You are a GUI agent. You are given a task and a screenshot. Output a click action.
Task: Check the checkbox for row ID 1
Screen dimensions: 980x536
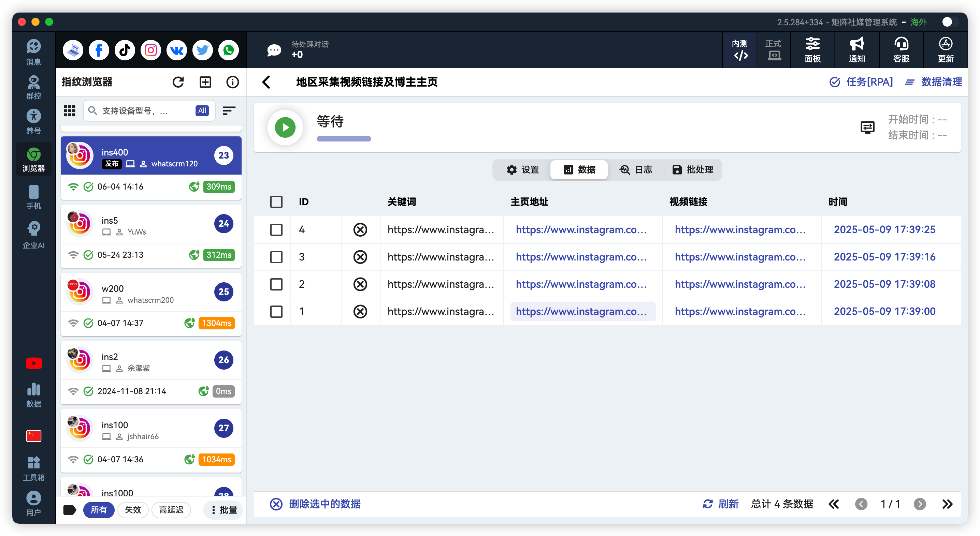276,311
